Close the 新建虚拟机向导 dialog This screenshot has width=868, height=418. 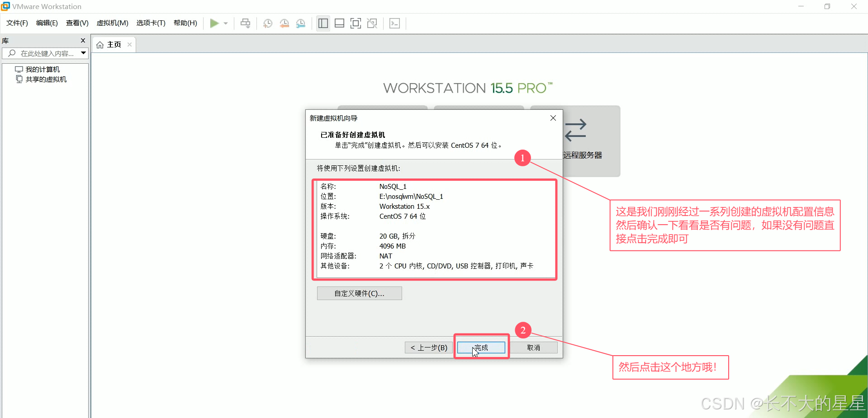click(x=553, y=118)
